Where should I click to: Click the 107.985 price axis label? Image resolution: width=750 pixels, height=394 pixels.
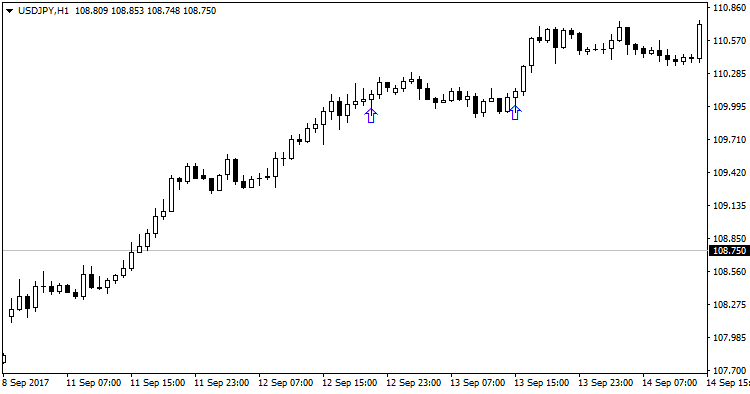click(729, 338)
